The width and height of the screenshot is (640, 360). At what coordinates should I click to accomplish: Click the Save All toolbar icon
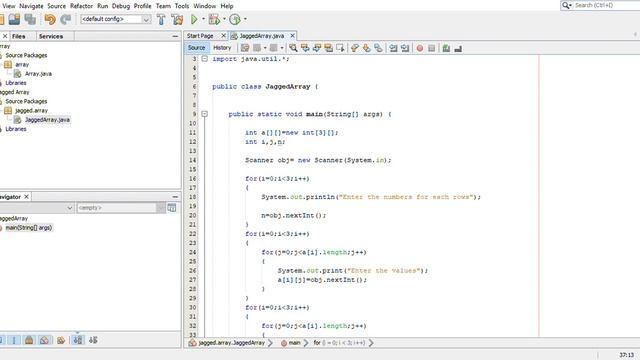click(30, 19)
